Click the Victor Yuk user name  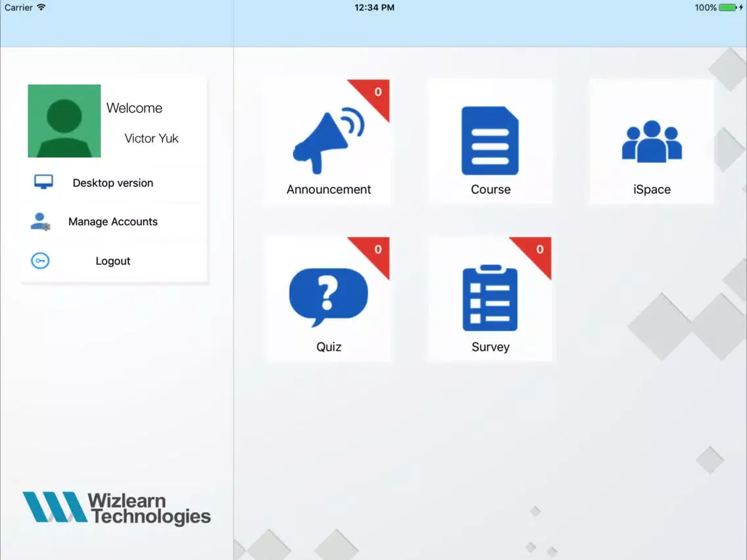[151, 138]
